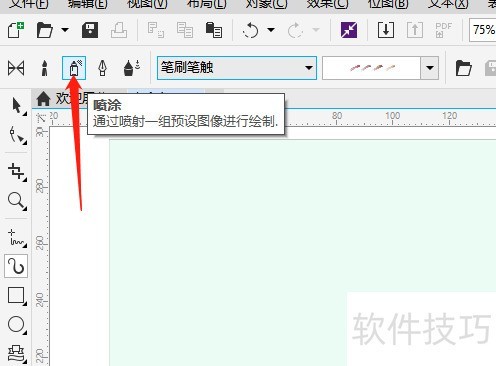496x366 pixels.
Task: Save the document with floppy icon
Action: (90, 30)
